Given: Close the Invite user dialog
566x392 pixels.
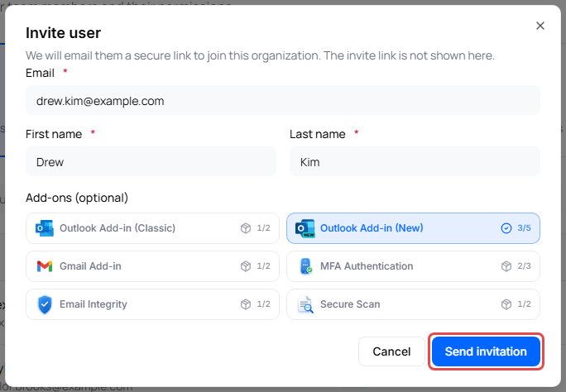Looking at the screenshot, I should [x=540, y=26].
